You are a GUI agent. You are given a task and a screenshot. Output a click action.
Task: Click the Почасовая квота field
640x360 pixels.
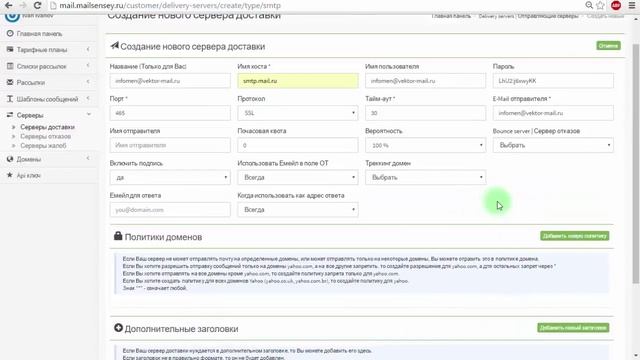[x=298, y=145]
